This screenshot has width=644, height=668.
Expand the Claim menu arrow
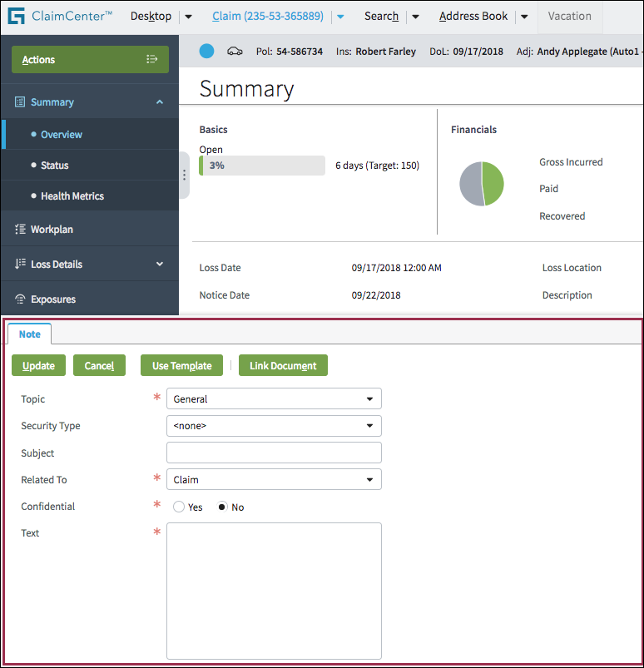pyautogui.click(x=339, y=17)
